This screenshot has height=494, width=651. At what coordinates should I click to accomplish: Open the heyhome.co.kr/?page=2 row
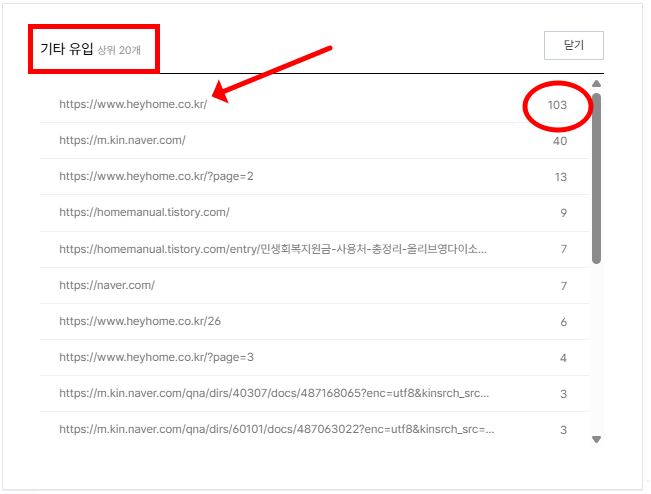pyautogui.click(x=314, y=176)
